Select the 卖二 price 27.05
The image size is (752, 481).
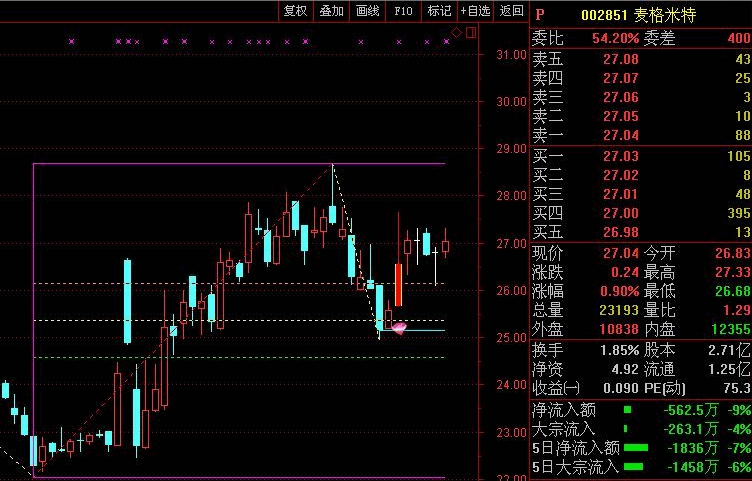point(621,117)
